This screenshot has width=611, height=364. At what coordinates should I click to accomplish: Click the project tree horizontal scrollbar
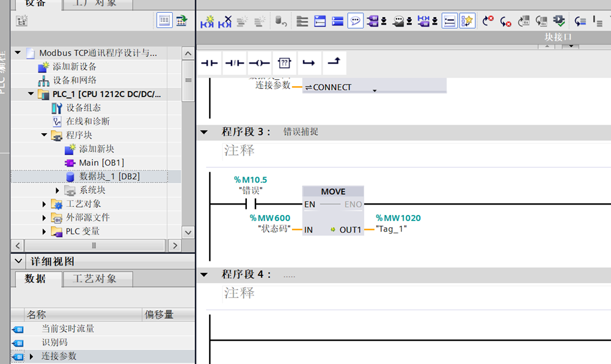tap(93, 246)
